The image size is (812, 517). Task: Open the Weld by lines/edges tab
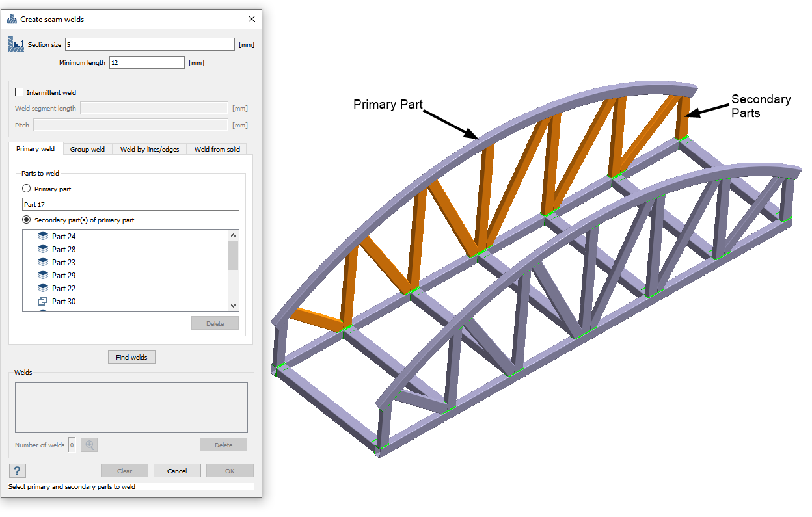(149, 149)
